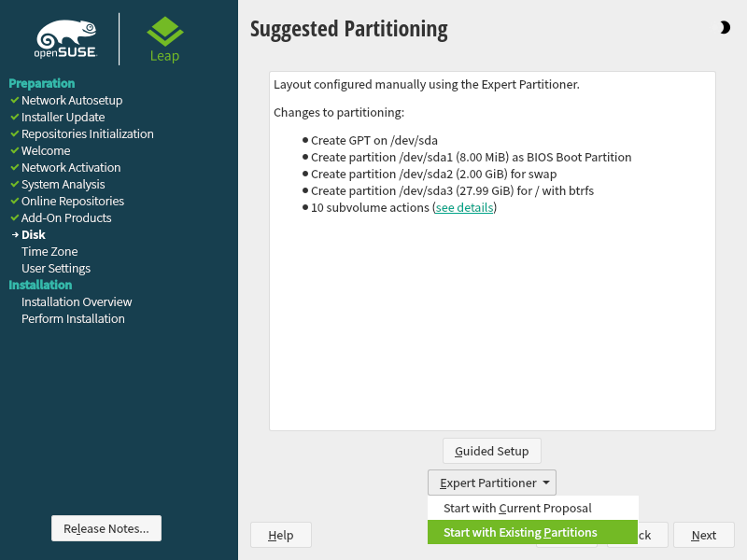Click the Installation Overview step

click(77, 301)
